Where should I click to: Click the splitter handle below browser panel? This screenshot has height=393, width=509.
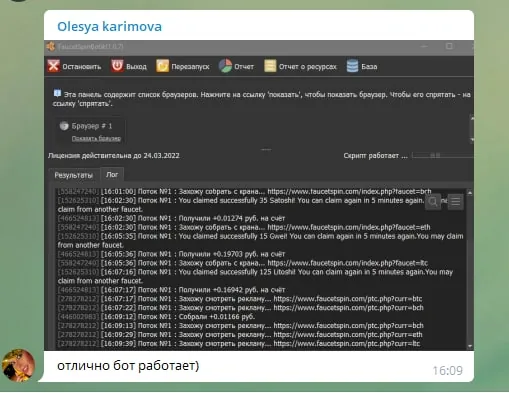click(x=266, y=150)
